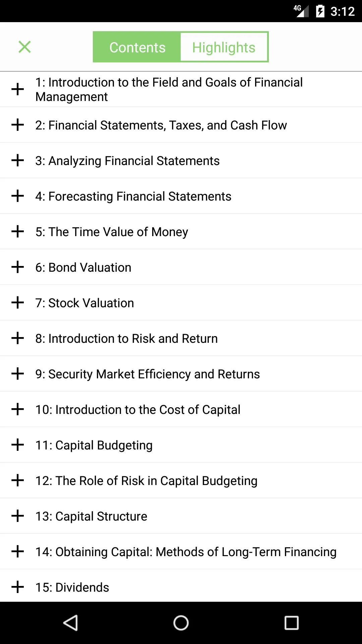Tap the Android home circle button

point(181,623)
